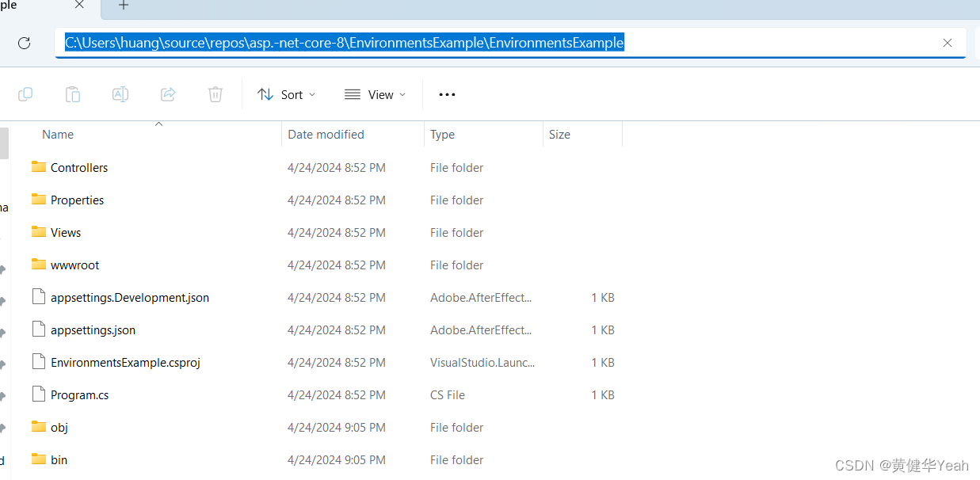Screen dimensions: 980x480
Task: Open the See more ellipsis menu
Action: pyautogui.click(x=447, y=94)
